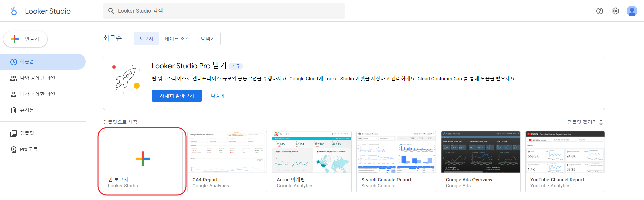
Task: Open 템플릿 in the sidebar
Action: 43,133
